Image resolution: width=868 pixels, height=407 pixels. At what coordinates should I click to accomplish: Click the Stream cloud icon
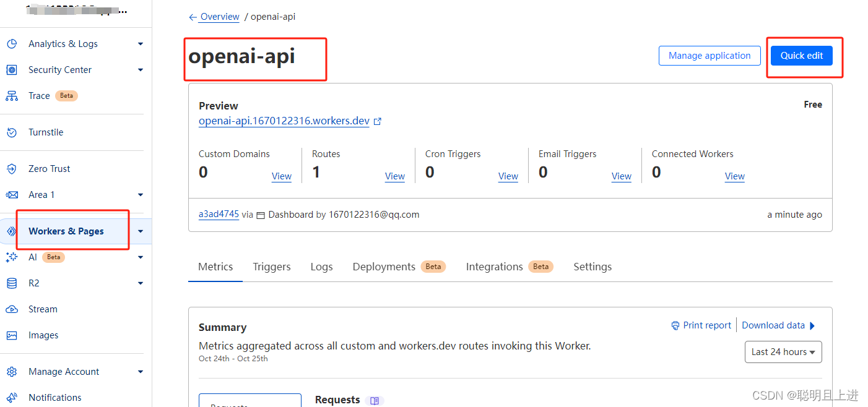point(12,309)
